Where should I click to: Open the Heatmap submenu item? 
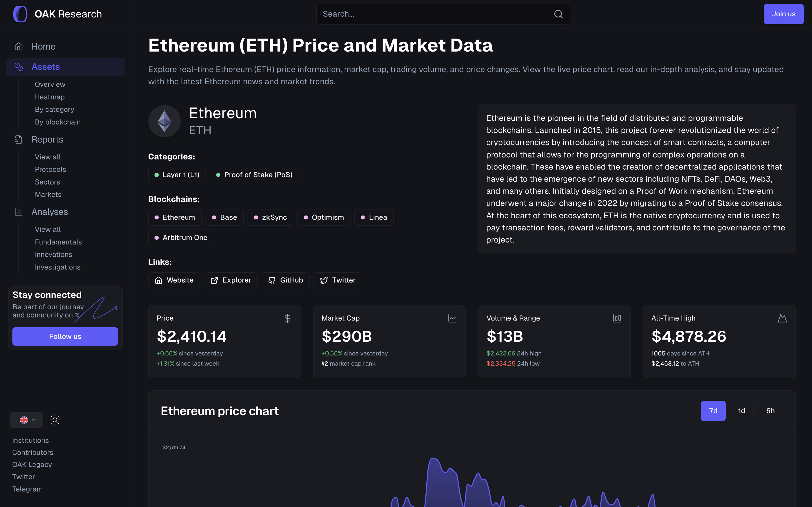pos(50,97)
